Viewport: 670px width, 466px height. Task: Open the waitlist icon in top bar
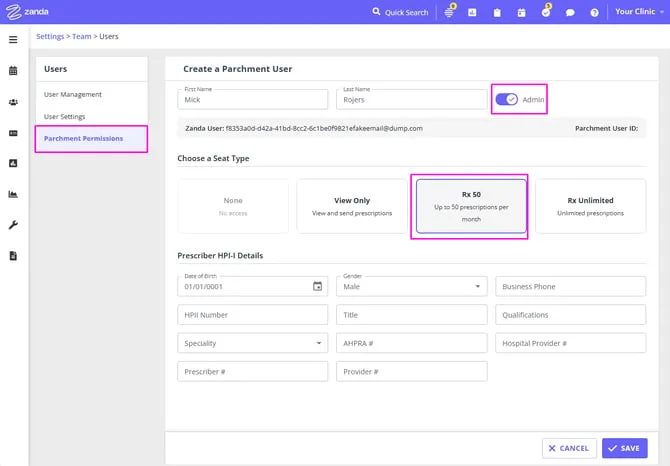click(449, 12)
